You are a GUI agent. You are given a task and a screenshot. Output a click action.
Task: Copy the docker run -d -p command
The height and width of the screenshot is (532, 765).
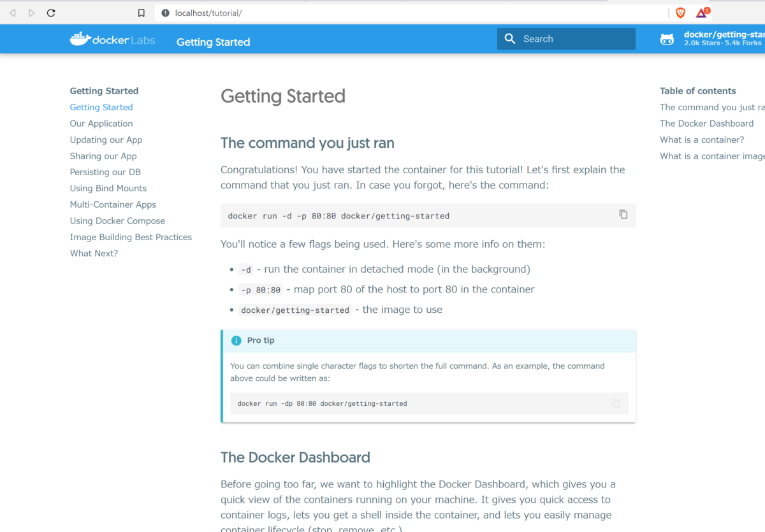[623, 215]
